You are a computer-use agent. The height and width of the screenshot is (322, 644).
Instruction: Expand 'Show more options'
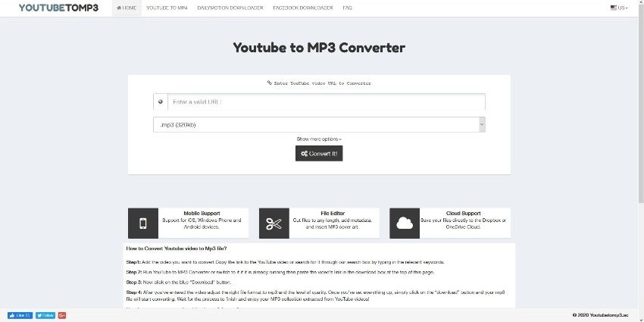point(319,139)
